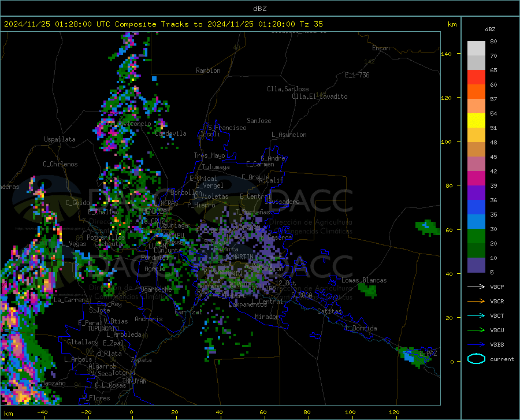Click the C_Chilenos map label
The width and height of the screenshot is (520, 420).
coord(60,164)
